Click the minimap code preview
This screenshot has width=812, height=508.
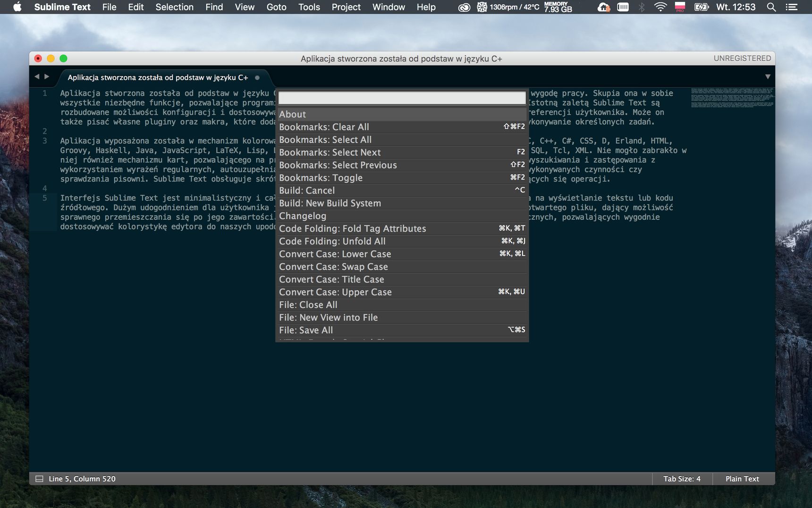[x=732, y=97]
